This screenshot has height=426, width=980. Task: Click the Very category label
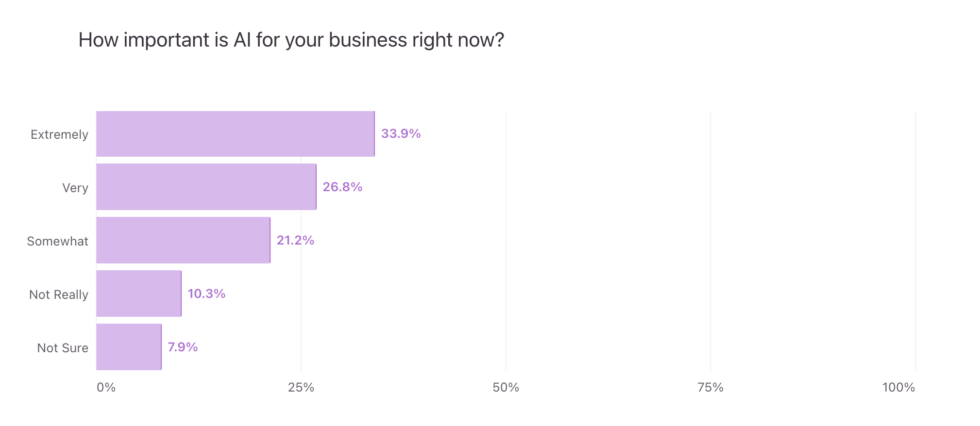click(x=75, y=188)
